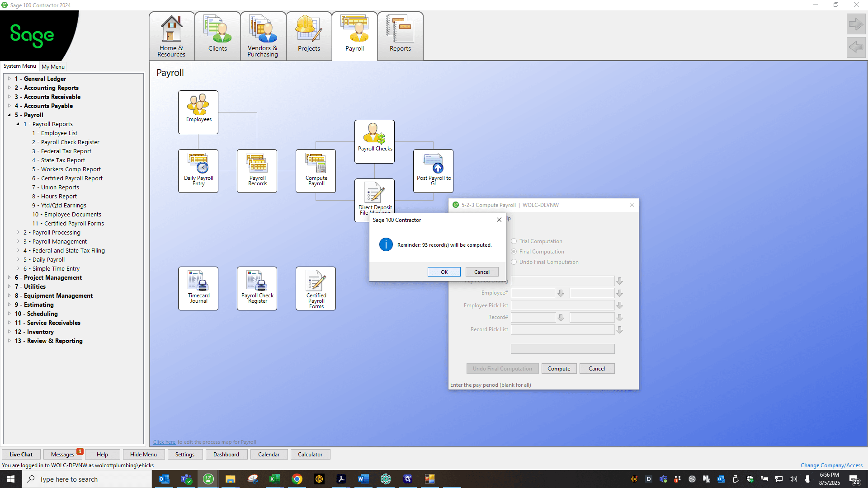868x488 pixels.
Task: Switch to the Projects tab
Action: pyautogui.click(x=309, y=36)
